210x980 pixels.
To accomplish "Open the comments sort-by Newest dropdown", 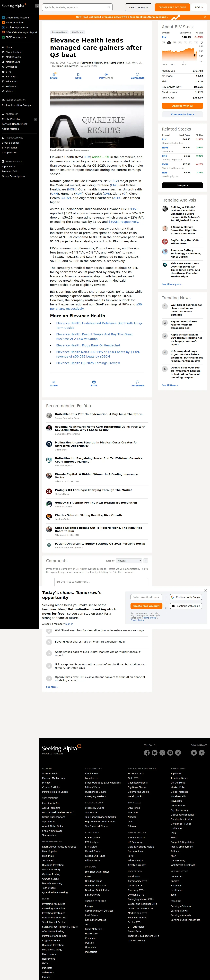I will pos(129,561).
